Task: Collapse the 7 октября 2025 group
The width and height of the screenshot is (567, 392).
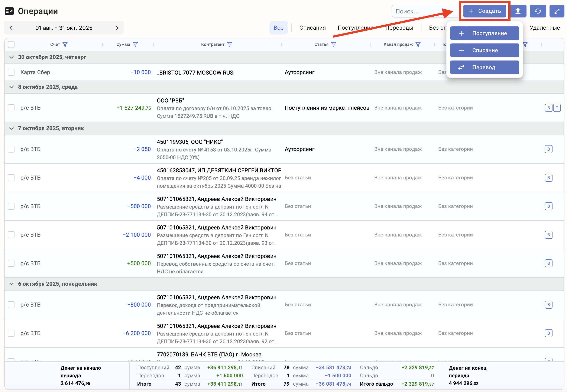Action: click(11, 128)
